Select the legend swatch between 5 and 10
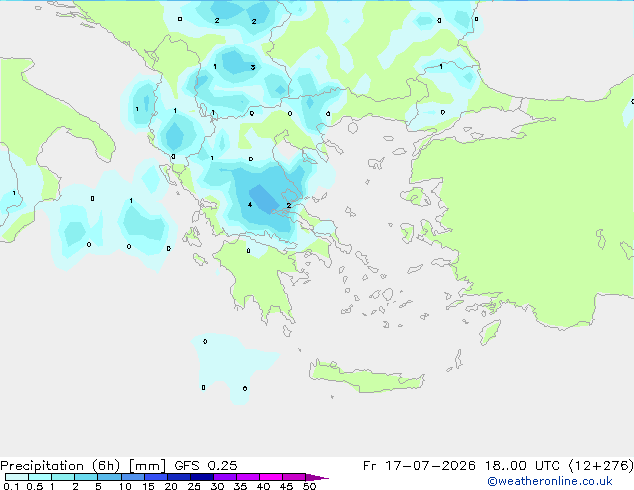The image size is (634, 490). pyautogui.click(x=109, y=477)
